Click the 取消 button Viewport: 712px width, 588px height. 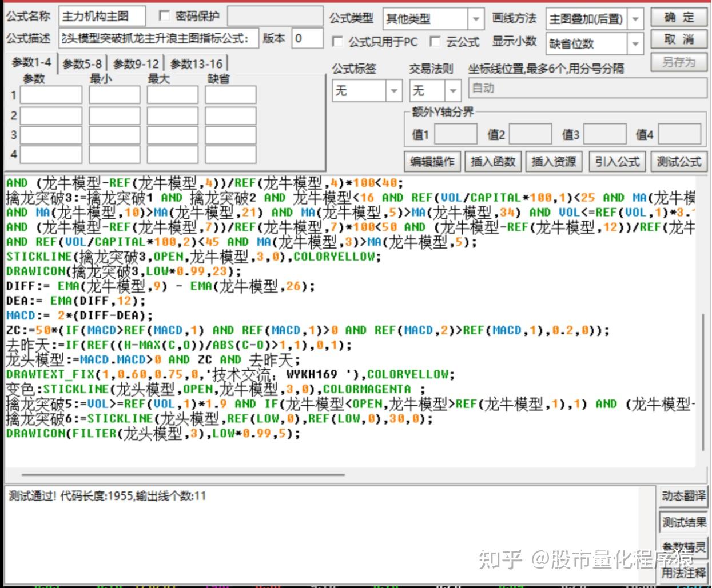click(x=679, y=39)
